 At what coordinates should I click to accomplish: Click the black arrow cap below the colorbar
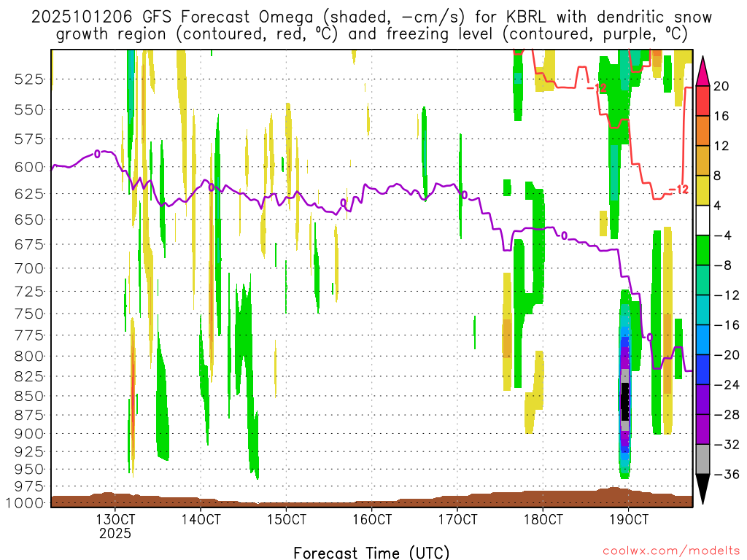click(703, 488)
